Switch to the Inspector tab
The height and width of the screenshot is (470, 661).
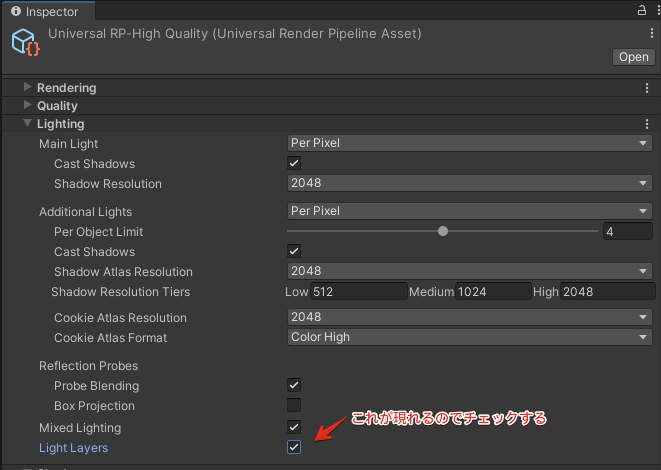[x=48, y=11]
